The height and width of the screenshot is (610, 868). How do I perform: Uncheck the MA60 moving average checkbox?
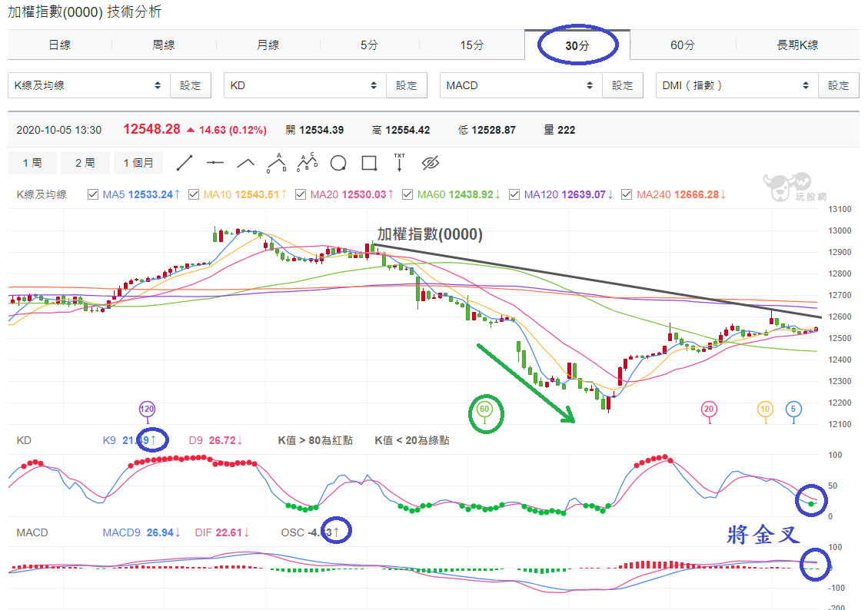pos(407,194)
